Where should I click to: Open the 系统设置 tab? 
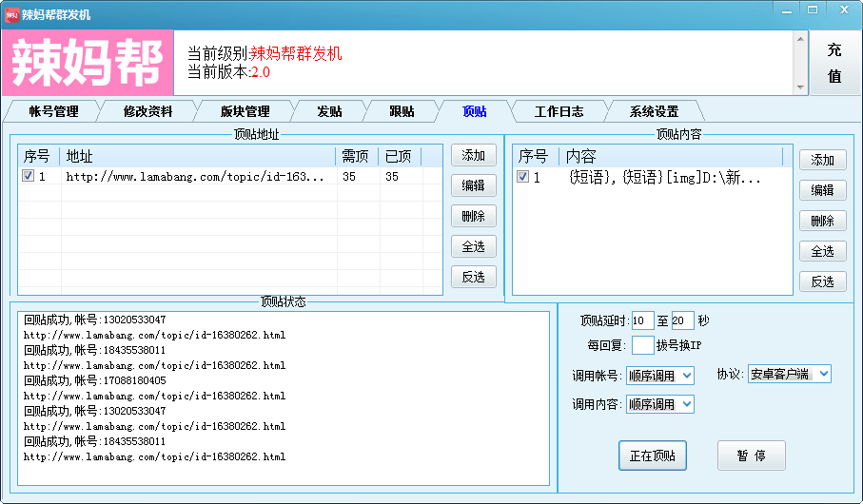coord(654,111)
